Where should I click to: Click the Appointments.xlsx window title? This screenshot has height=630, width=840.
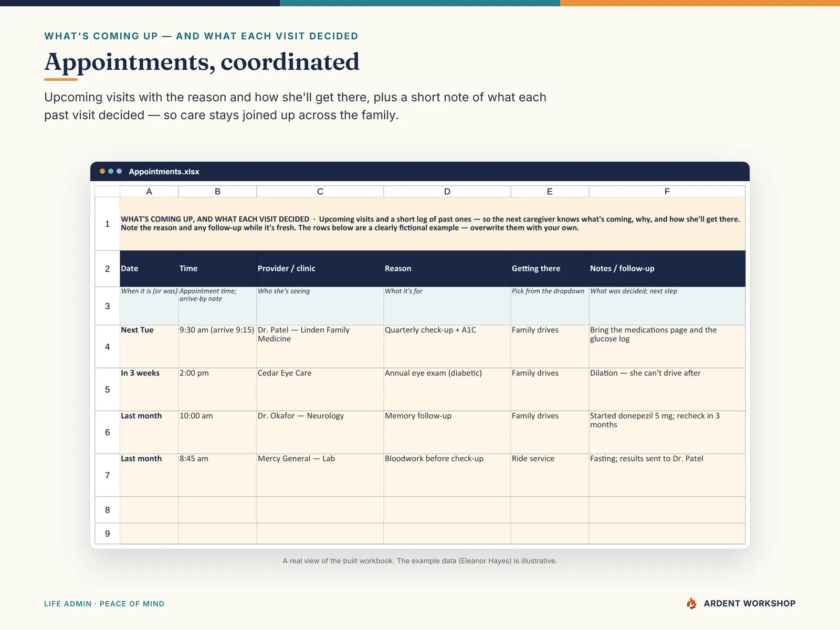(164, 172)
